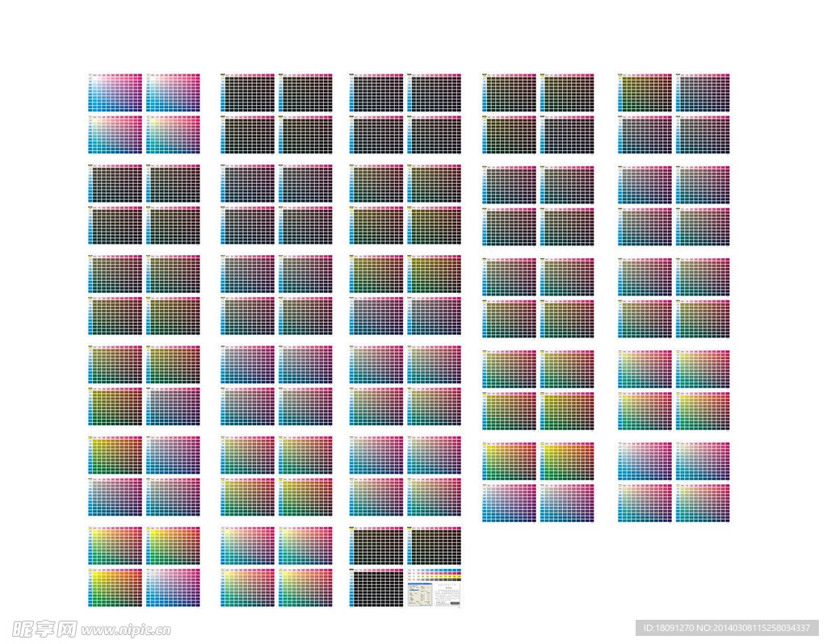Image resolution: width=827 pixels, height=644 pixels.
Task: Click the dark chart directly above the CMYK strips
Action: (434, 546)
